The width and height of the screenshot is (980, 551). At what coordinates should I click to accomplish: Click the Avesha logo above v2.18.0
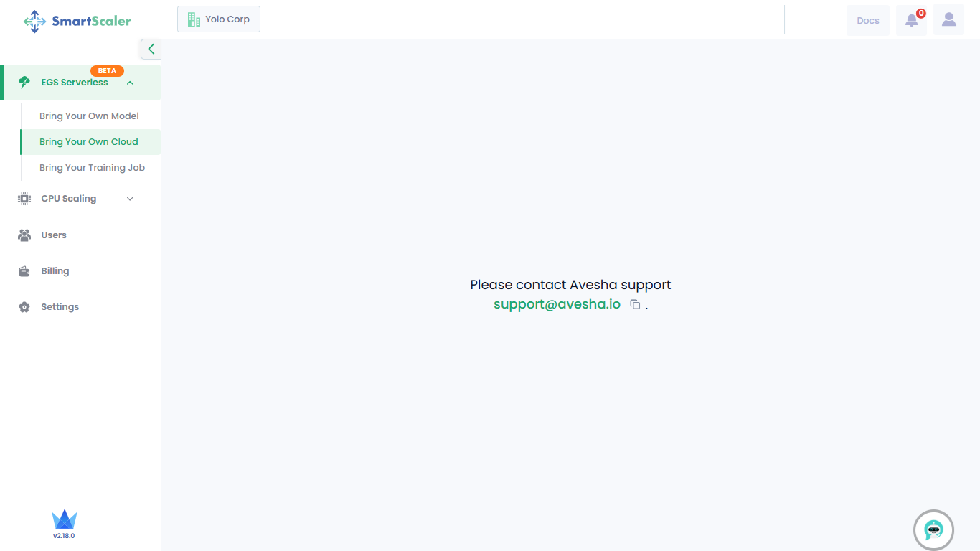[64, 519]
